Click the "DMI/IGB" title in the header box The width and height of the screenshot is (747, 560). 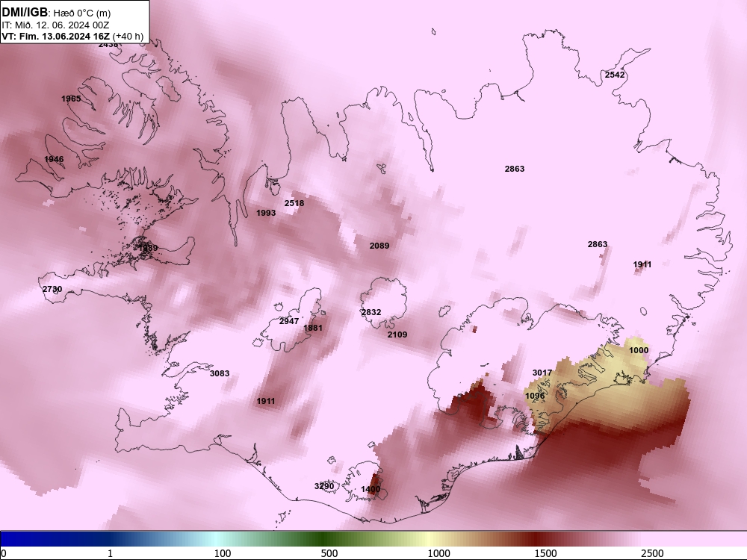(25, 12)
